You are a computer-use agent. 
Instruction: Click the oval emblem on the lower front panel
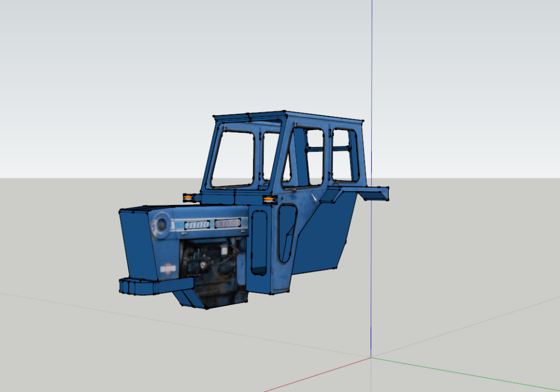pos(168,268)
